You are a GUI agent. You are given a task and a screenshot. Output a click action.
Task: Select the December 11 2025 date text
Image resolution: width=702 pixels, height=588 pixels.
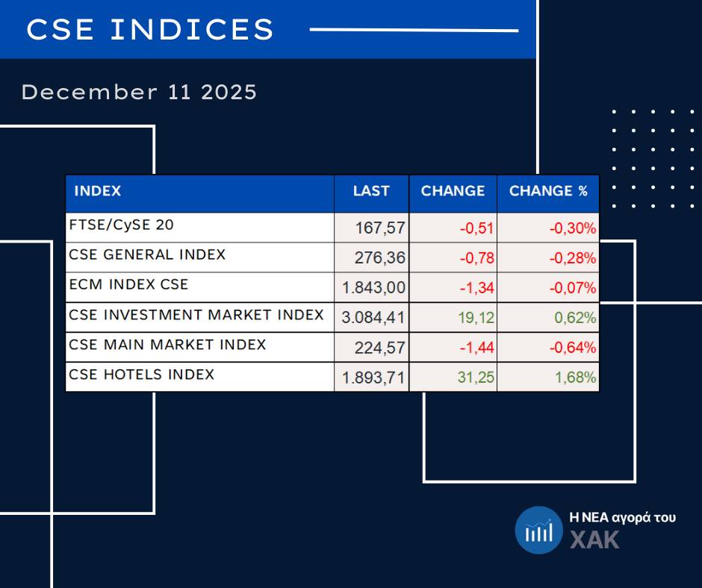click(139, 93)
